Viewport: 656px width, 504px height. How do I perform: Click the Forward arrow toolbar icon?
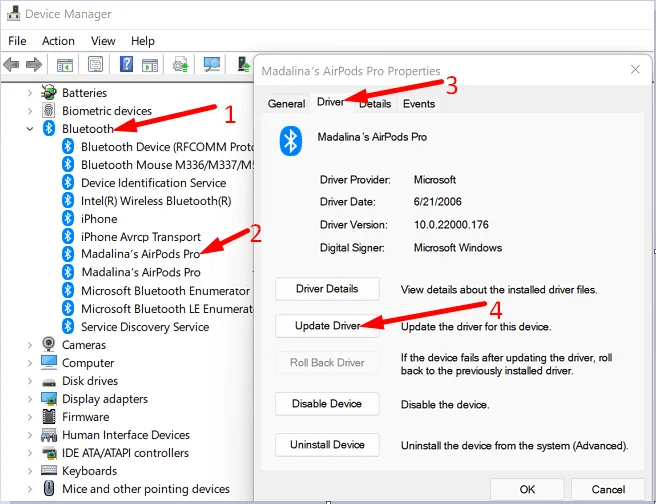[34, 65]
